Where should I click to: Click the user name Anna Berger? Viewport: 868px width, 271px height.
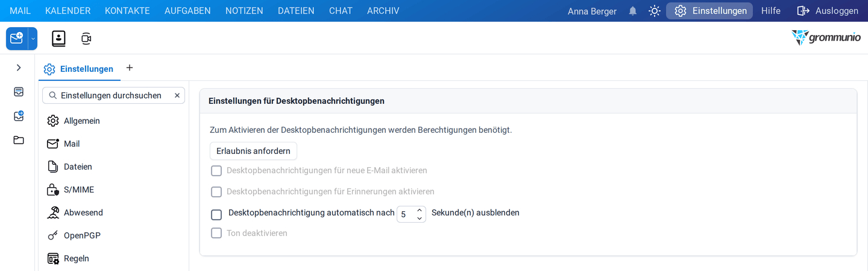592,11
